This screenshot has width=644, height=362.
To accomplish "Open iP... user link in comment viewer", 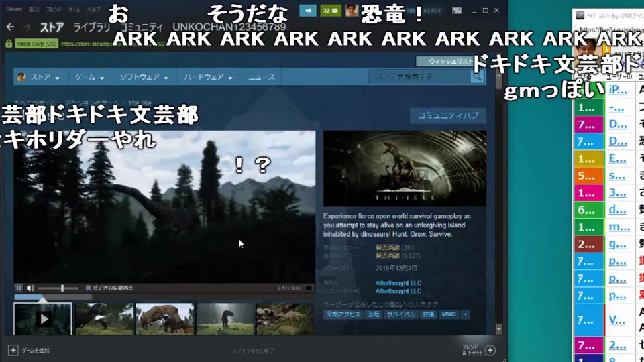I will coord(618,89).
